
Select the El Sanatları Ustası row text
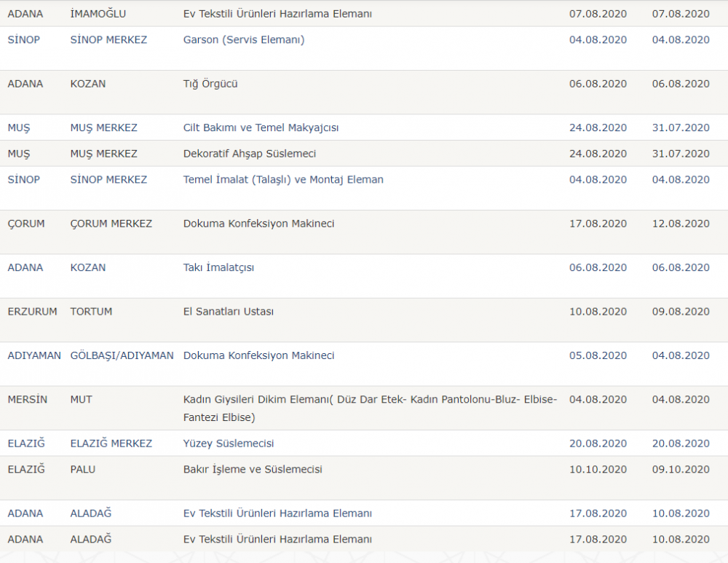tap(229, 312)
